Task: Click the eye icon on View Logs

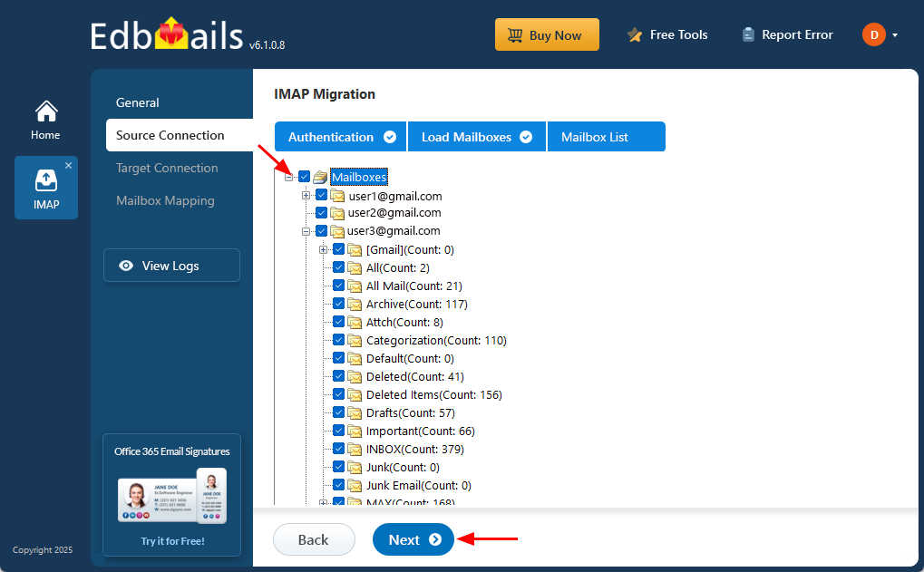Action: point(125,266)
